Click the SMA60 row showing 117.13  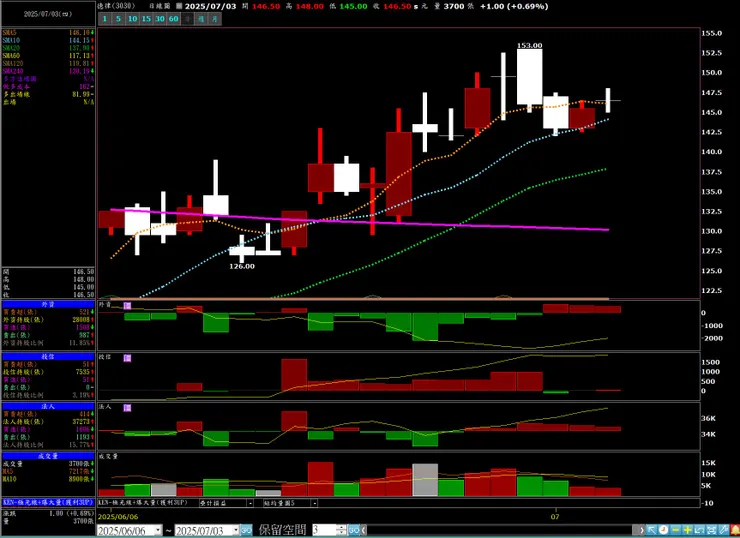(48, 56)
